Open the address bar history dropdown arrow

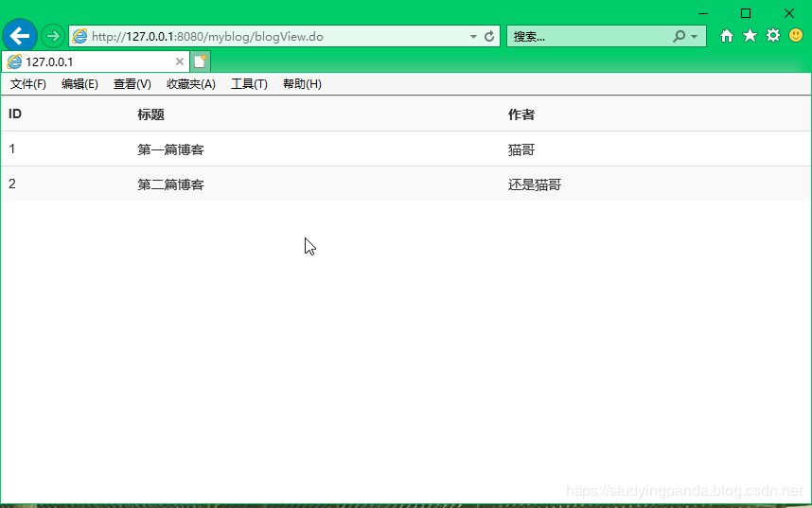point(473,37)
